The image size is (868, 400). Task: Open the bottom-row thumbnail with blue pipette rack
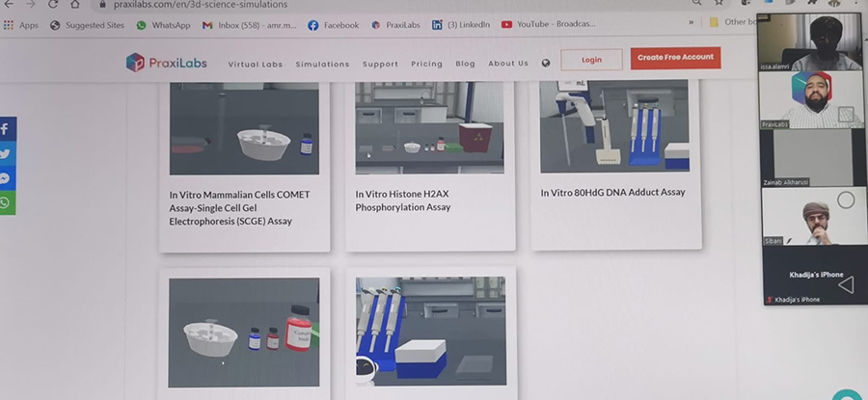coord(431,331)
